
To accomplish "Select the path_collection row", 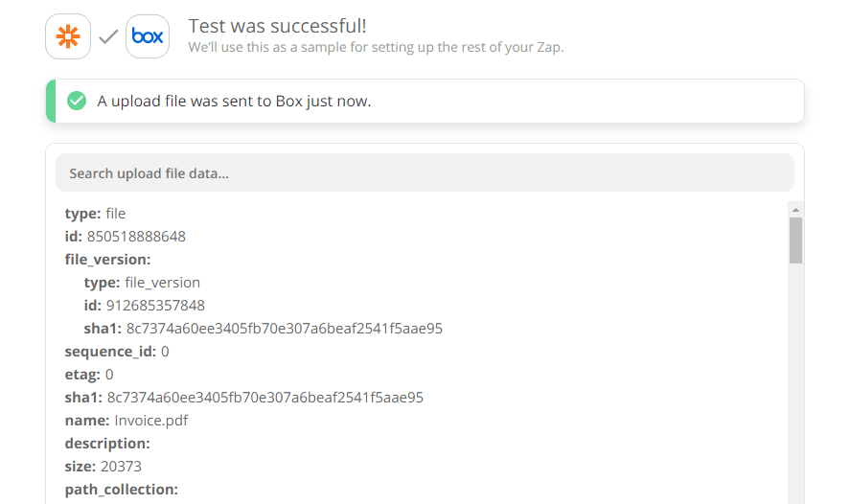I will [x=121, y=490].
